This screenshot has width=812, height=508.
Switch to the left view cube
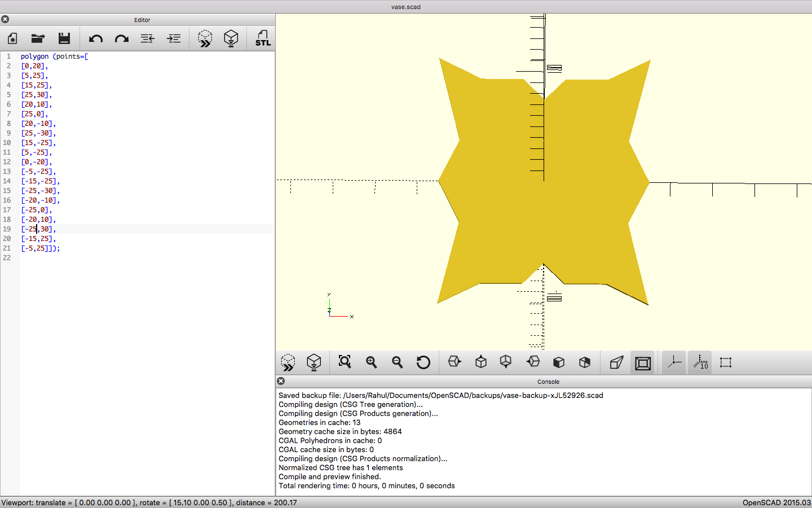point(533,362)
